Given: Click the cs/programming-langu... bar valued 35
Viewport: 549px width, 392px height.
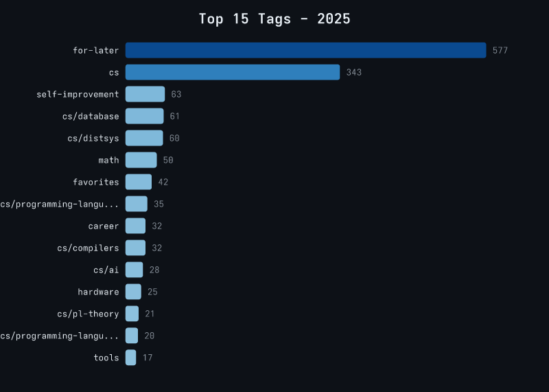Looking at the screenshot, I should [136, 204].
